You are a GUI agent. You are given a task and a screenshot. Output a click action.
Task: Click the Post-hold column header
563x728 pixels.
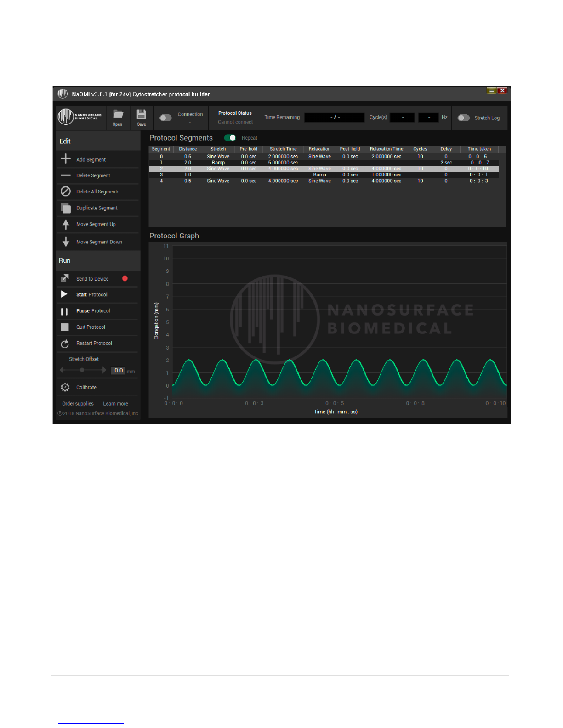[350, 149]
